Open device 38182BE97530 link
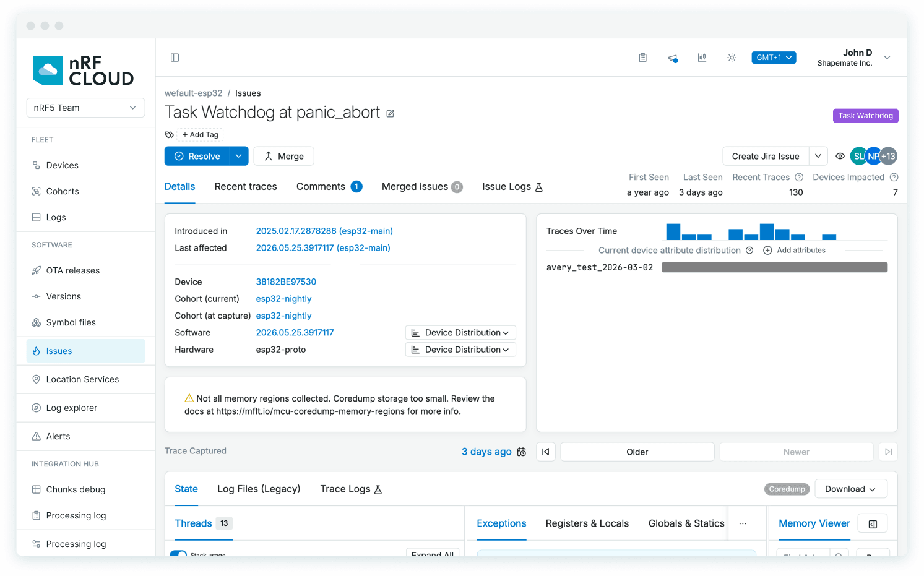The width and height of the screenshot is (924, 576). tap(286, 282)
